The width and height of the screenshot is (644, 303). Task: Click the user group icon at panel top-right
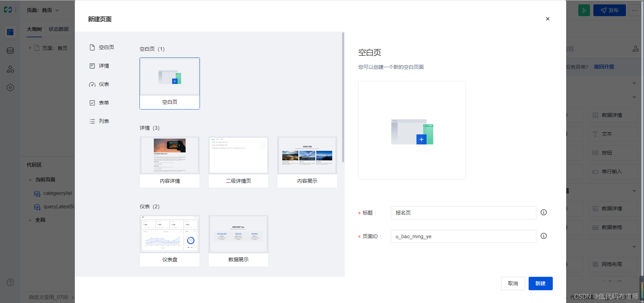coord(636,49)
